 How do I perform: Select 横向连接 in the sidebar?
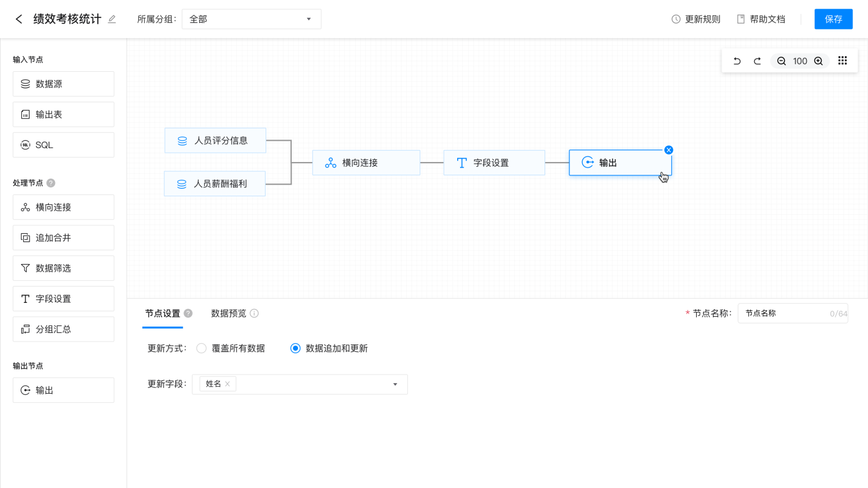(64, 207)
